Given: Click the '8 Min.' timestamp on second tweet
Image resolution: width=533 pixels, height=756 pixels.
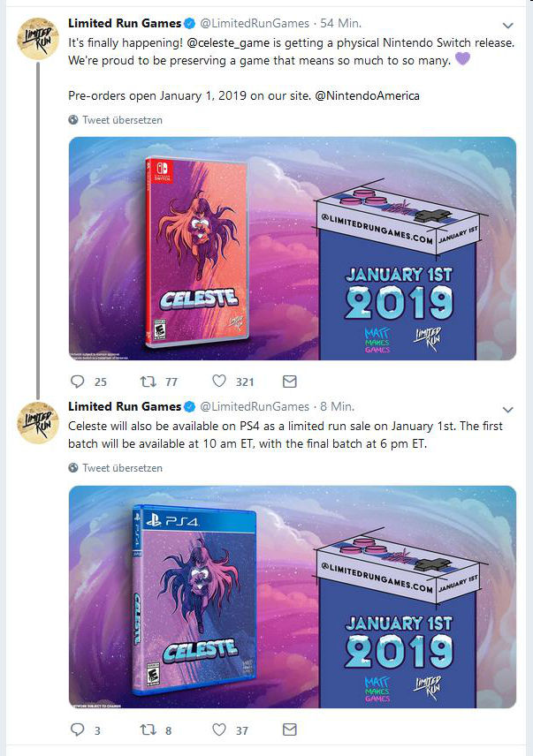Looking at the screenshot, I should [x=336, y=406].
